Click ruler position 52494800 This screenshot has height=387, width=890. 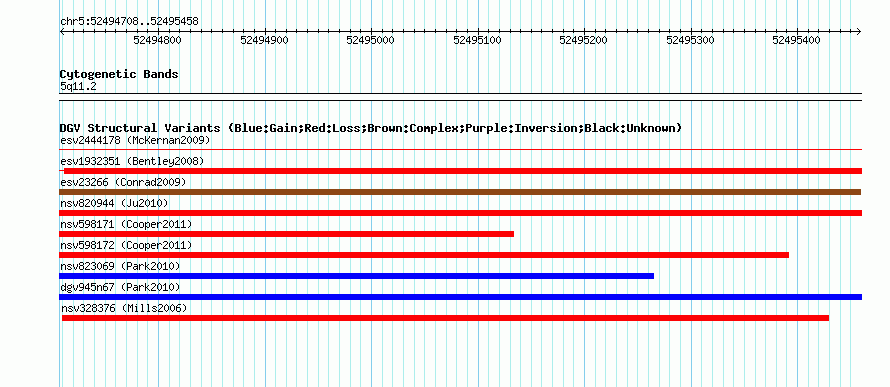(157, 40)
